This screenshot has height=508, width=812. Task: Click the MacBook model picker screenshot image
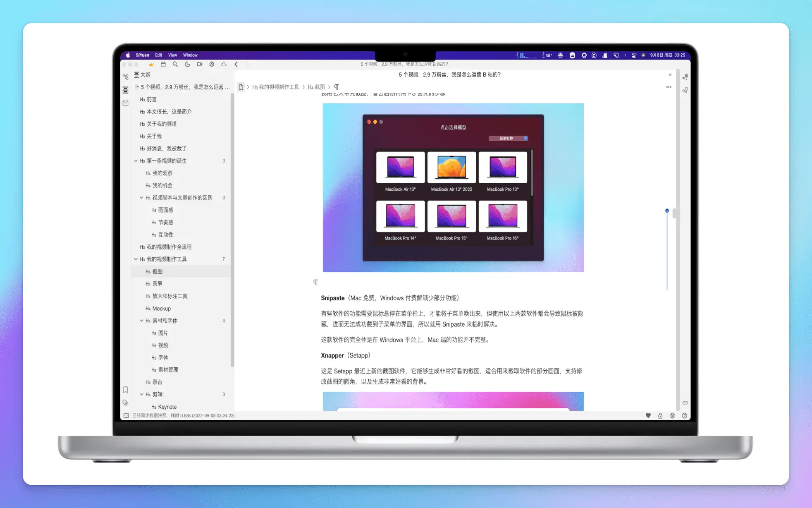click(453, 188)
